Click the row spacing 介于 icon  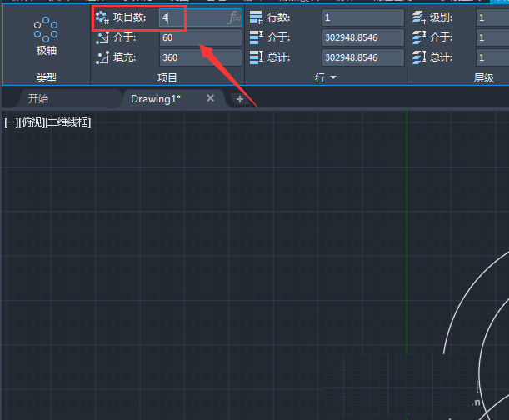[256, 37]
